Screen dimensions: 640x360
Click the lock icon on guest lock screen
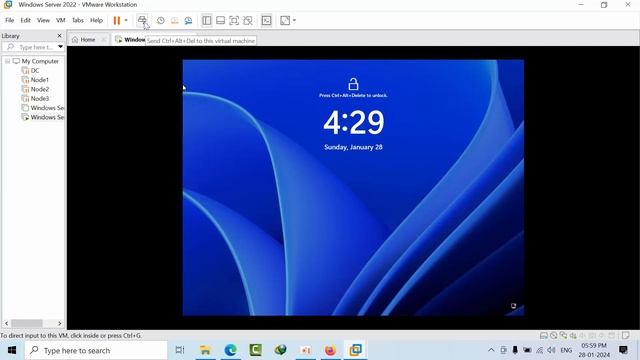353,84
